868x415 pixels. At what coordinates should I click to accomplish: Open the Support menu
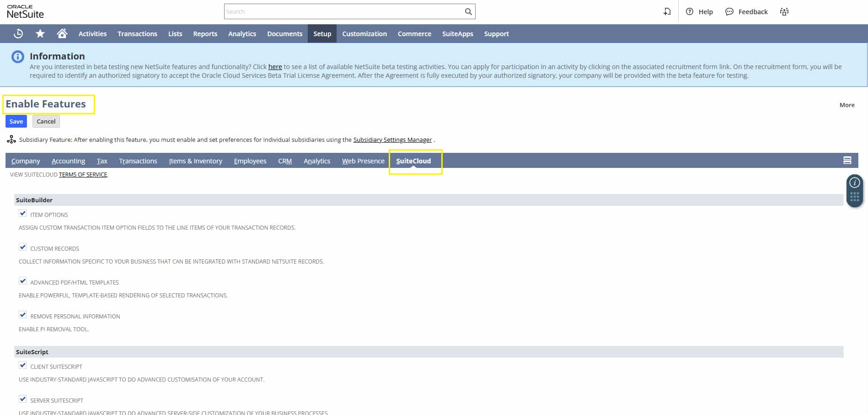(496, 34)
